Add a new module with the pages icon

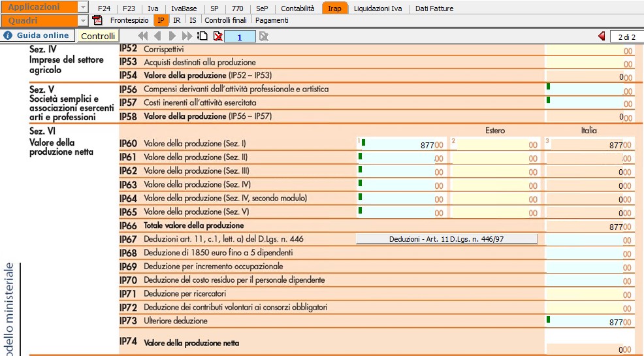202,36
